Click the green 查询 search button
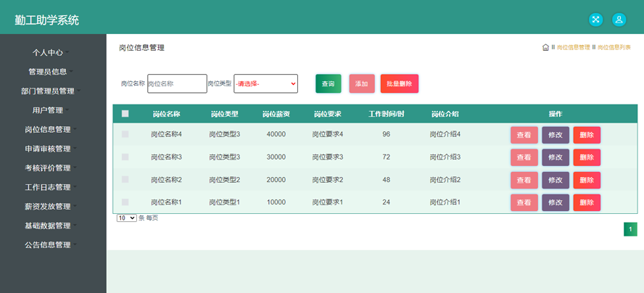 pyautogui.click(x=328, y=83)
